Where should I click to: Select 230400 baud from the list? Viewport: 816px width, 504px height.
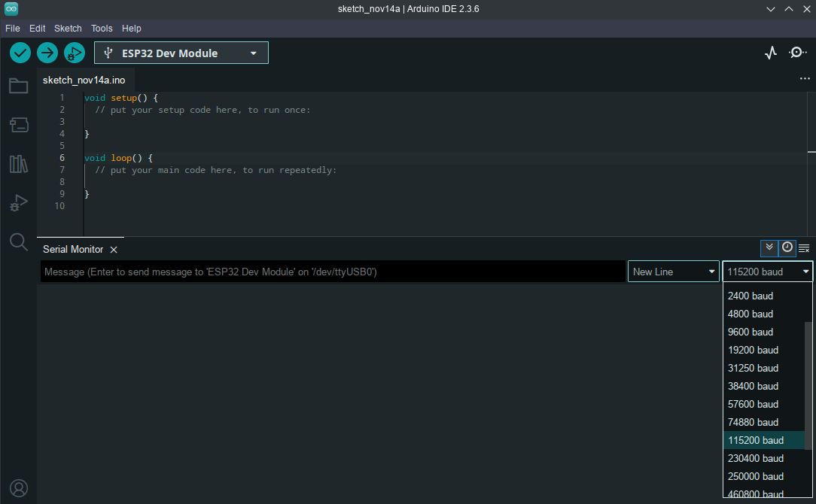click(x=763, y=458)
